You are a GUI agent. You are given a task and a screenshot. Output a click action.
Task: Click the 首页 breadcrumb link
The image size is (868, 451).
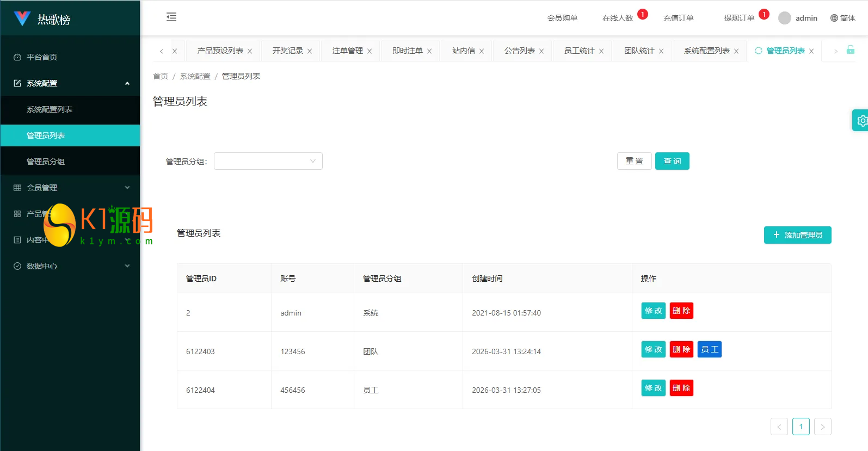pos(161,76)
